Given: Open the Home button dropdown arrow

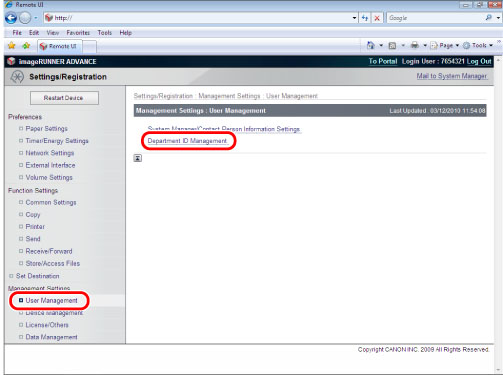Looking at the screenshot, I should (381, 45).
